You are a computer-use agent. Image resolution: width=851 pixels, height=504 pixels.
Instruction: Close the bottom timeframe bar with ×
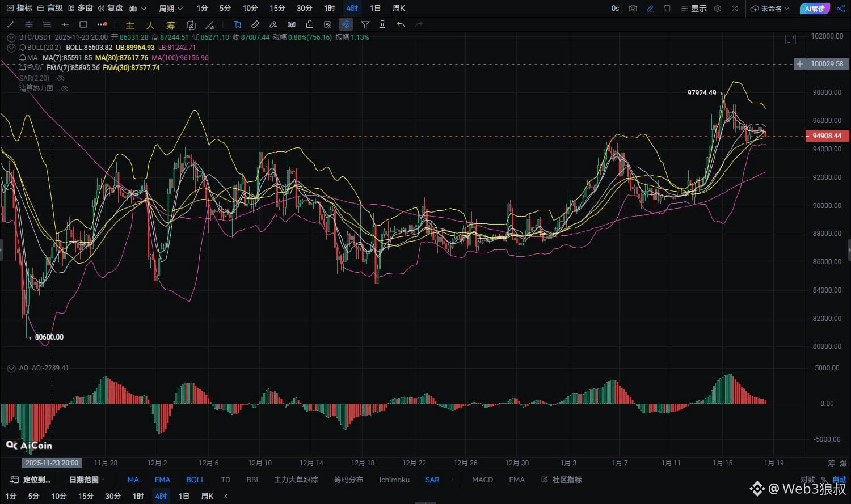pos(225,496)
